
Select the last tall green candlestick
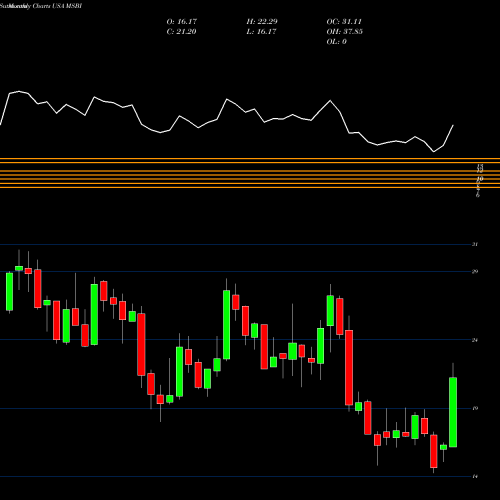pos(453,412)
